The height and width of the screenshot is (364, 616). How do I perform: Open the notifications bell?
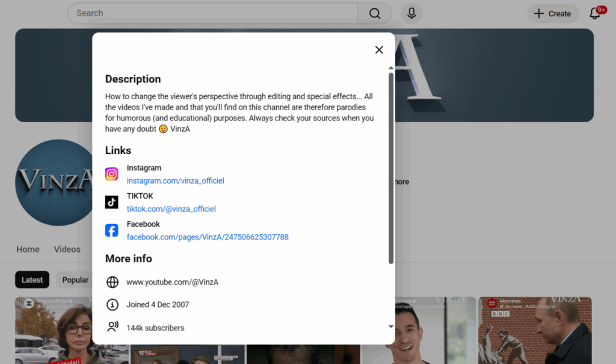coord(595,13)
